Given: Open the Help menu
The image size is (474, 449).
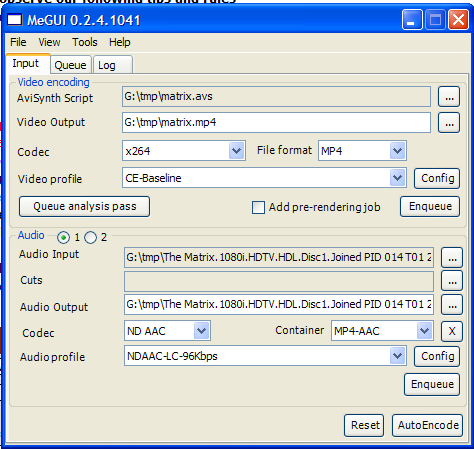Looking at the screenshot, I should coord(120,42).
